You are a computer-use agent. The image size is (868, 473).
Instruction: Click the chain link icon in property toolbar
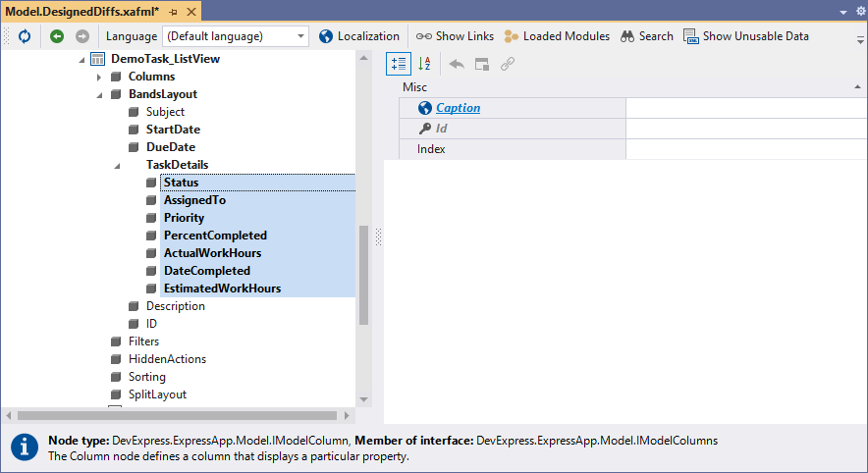click(x=507, y=64)
